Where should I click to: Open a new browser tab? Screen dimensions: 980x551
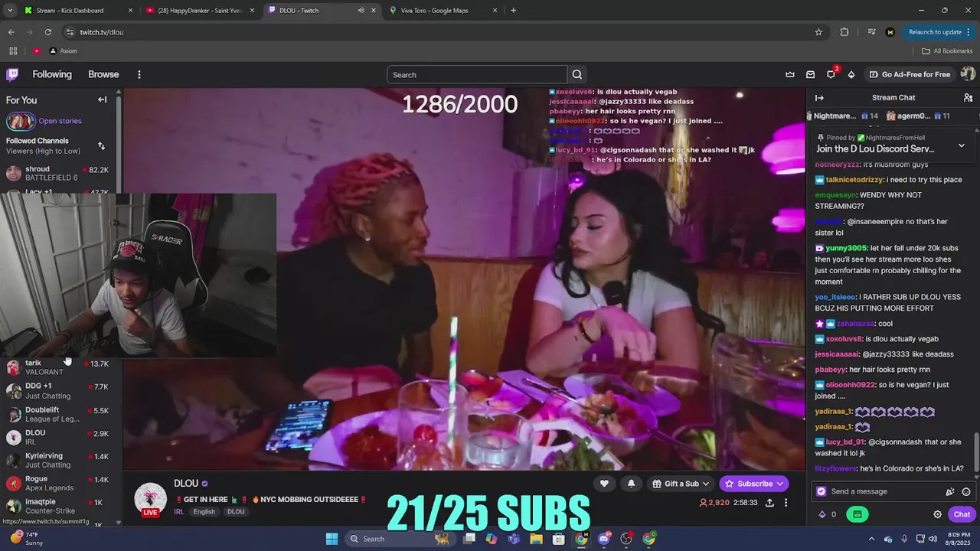click(513, 11)
